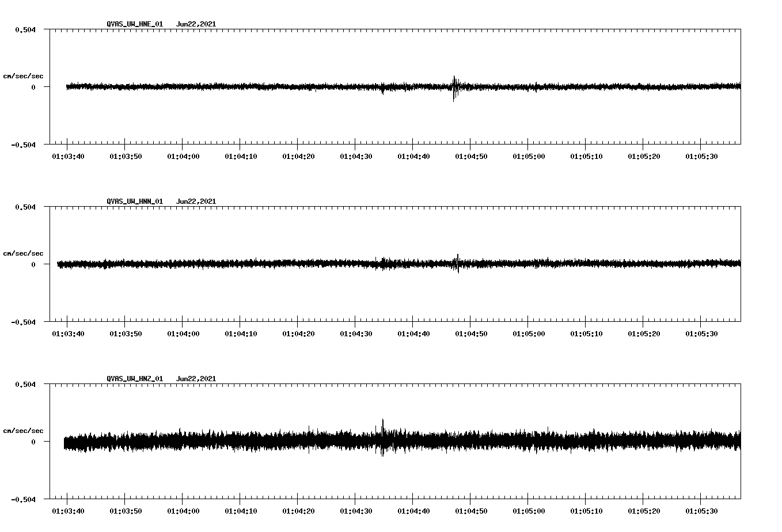This screenshot has height=532, width=782.
Task: Select time label 01:05:10 under HNN plot
Action: click(x=586, y=334)
